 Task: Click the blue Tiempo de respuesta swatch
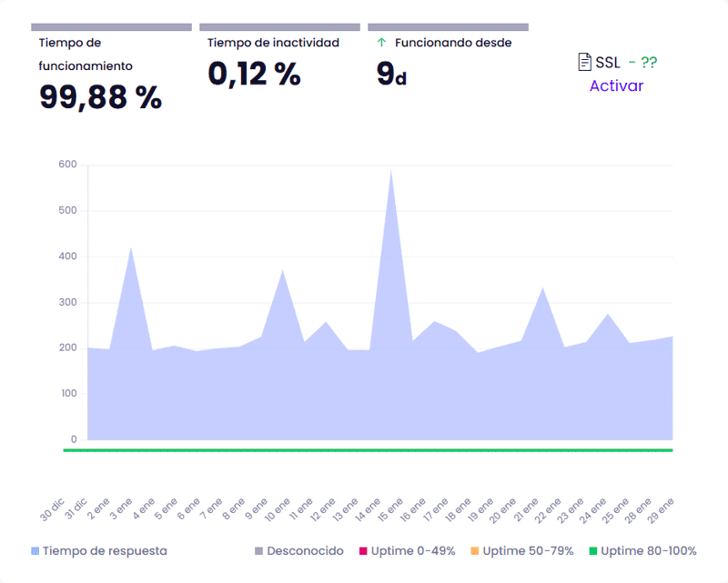[35, 551]
